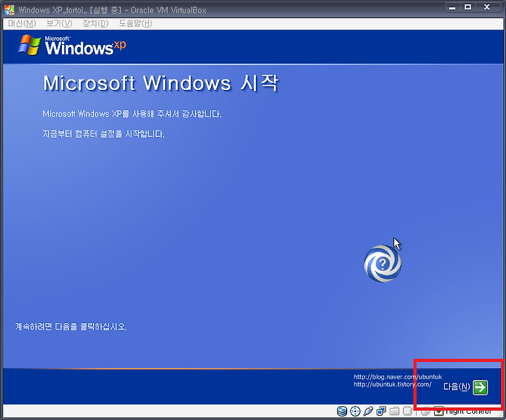
Task: Maximize the VirtualBox window
Action: 467,7
